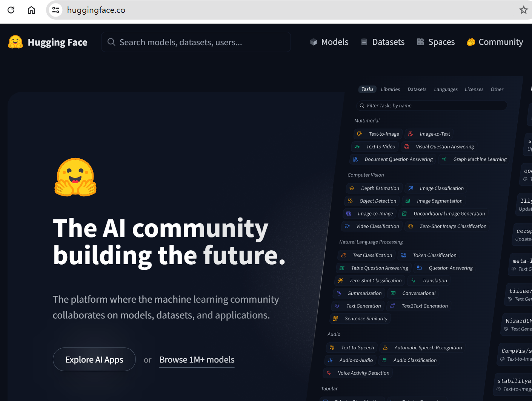Switch to the Libraries tab
This screenshot has width=532, height=401.
pos(390,89)
